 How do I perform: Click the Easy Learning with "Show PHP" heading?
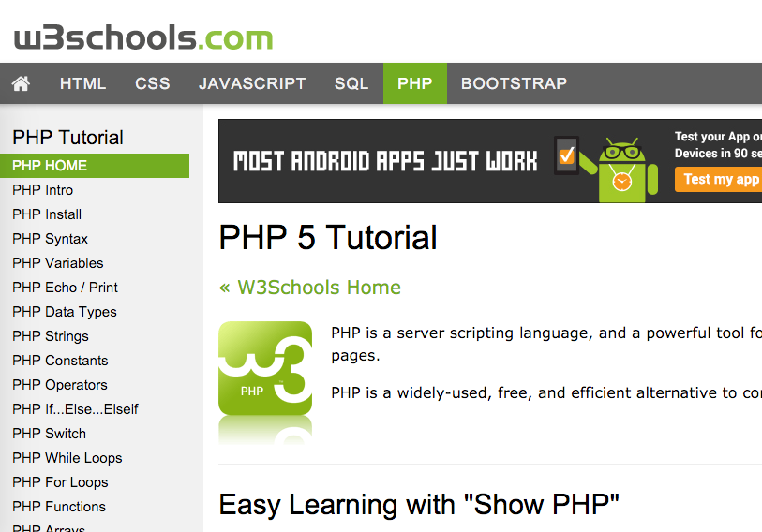pos(419,504)
